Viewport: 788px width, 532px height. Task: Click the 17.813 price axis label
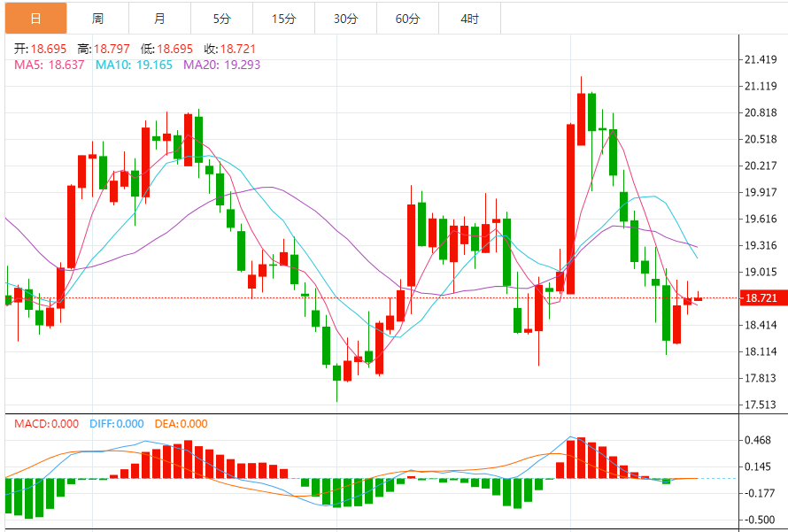pos(761,378)
